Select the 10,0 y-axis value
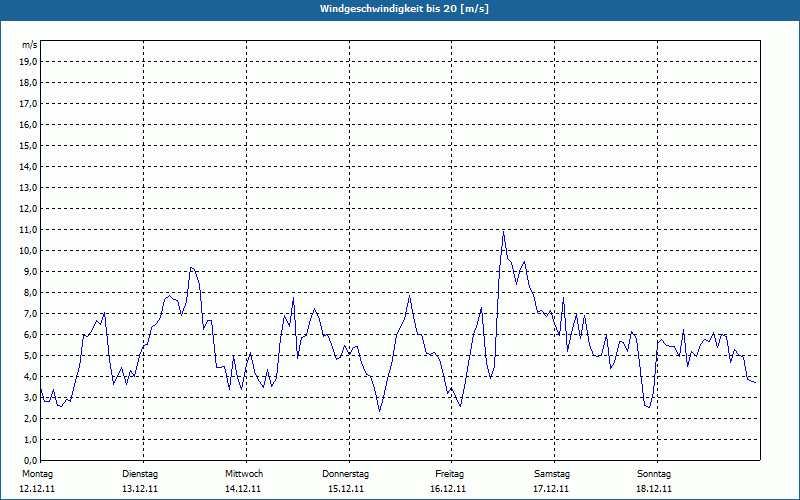The height and width of the screenshot is (500, 800). coord(29,251)
